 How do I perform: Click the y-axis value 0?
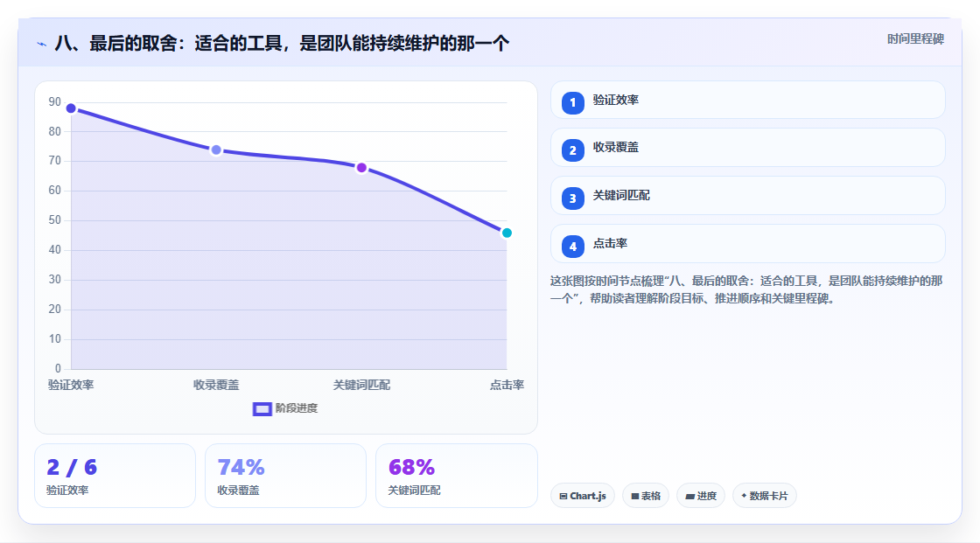coord(58,369)
